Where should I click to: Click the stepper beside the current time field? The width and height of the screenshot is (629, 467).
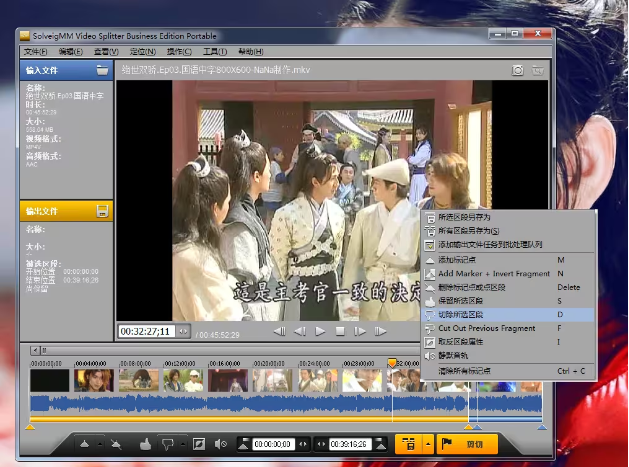tap(182, 331)
